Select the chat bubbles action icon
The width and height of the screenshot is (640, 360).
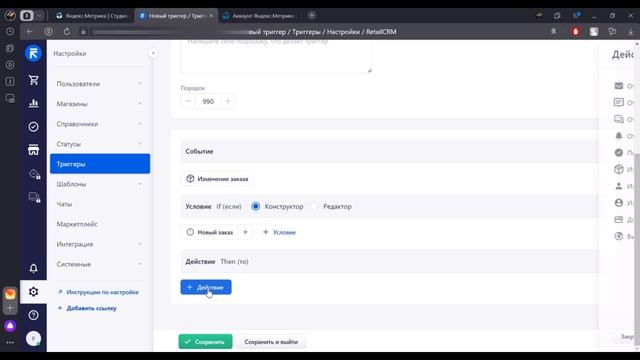click(x=619, y=119)
